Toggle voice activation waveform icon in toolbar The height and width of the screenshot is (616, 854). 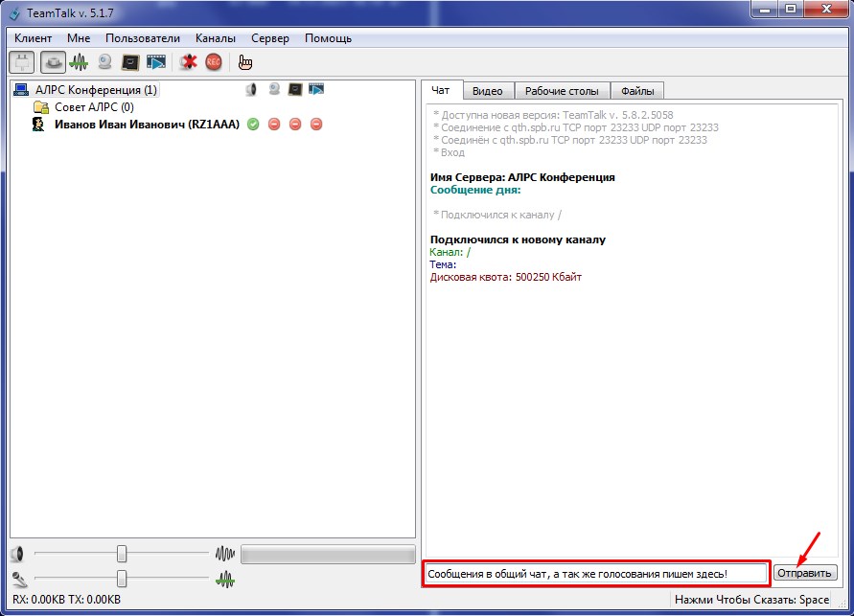(x=79, y=63)
